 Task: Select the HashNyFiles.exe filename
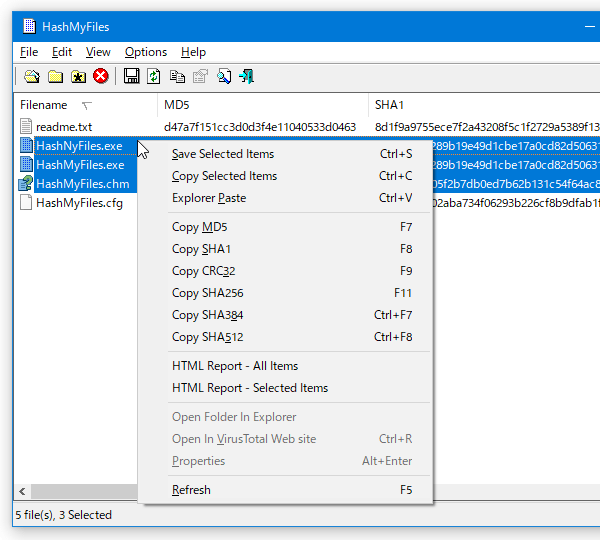point(79,146)
